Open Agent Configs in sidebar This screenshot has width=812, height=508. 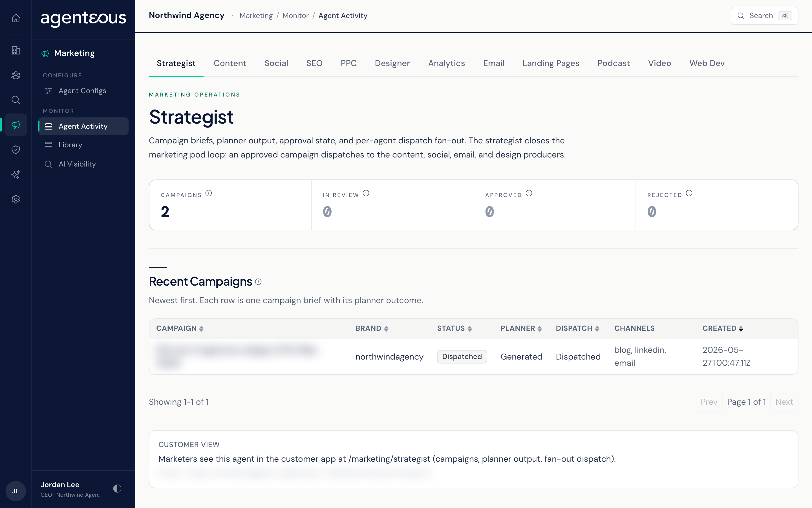click(83, 91)
